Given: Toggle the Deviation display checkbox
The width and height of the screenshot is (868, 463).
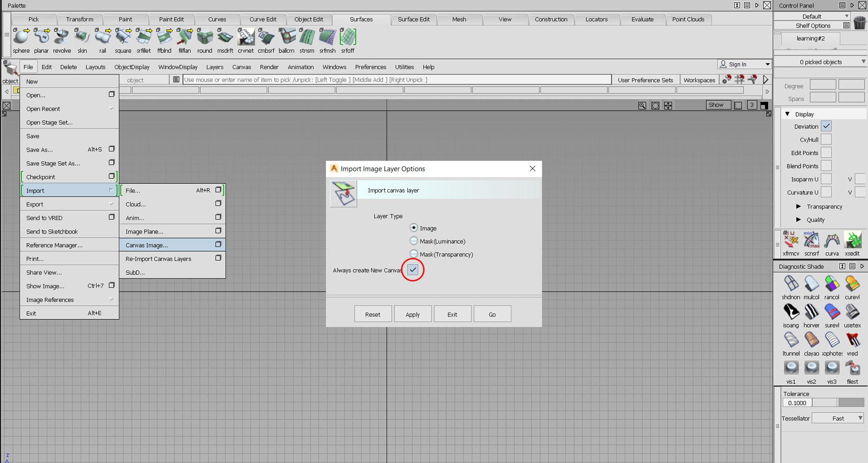Looking at the screenshot, I should (826, 126).
